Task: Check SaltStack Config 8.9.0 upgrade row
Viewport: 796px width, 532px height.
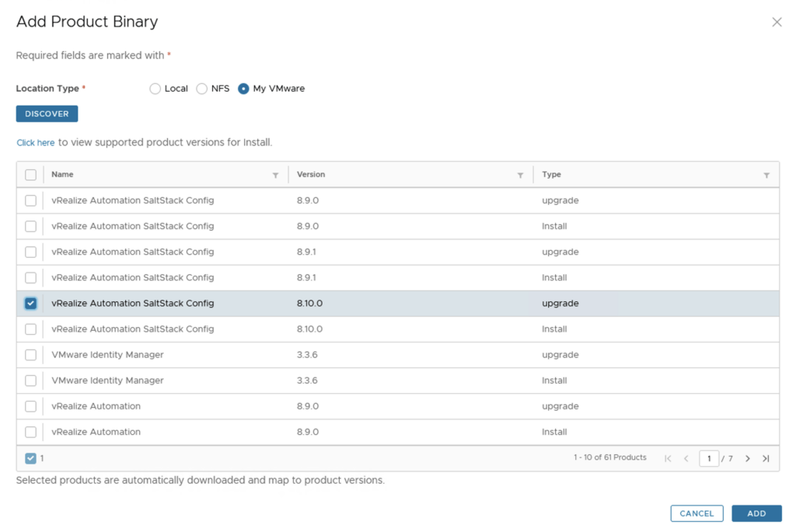Action: [30, 201]
